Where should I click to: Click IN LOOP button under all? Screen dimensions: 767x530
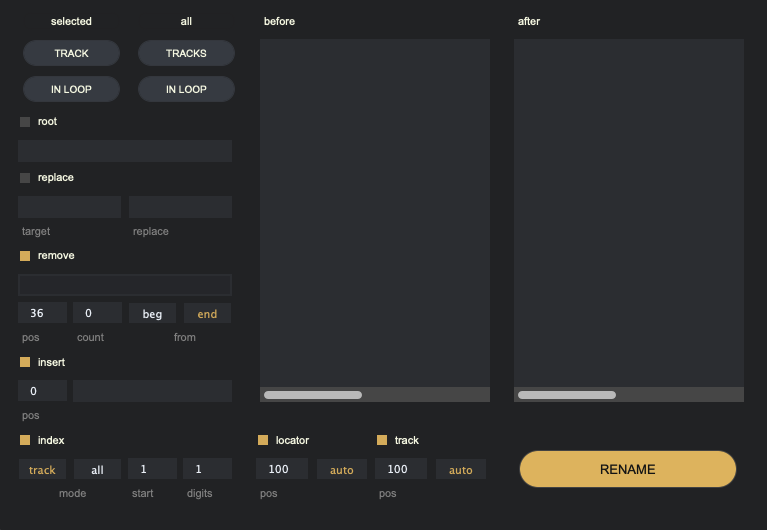186,89
